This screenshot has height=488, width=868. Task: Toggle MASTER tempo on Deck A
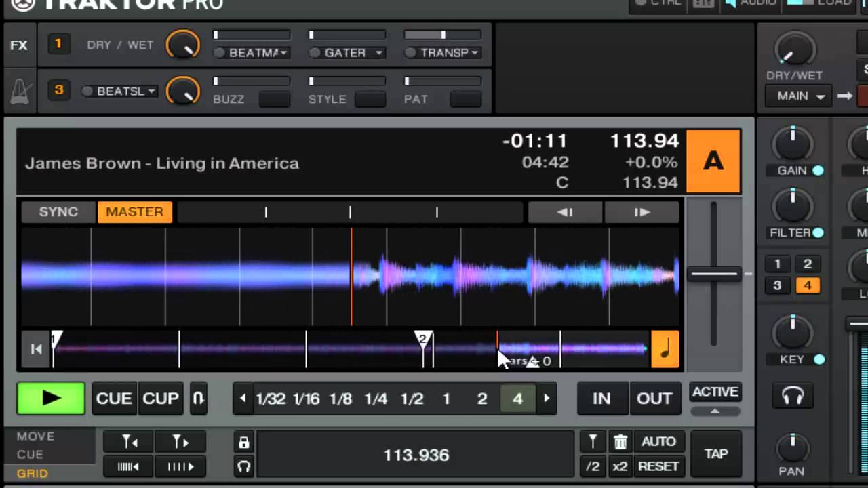tap(134, 212)
